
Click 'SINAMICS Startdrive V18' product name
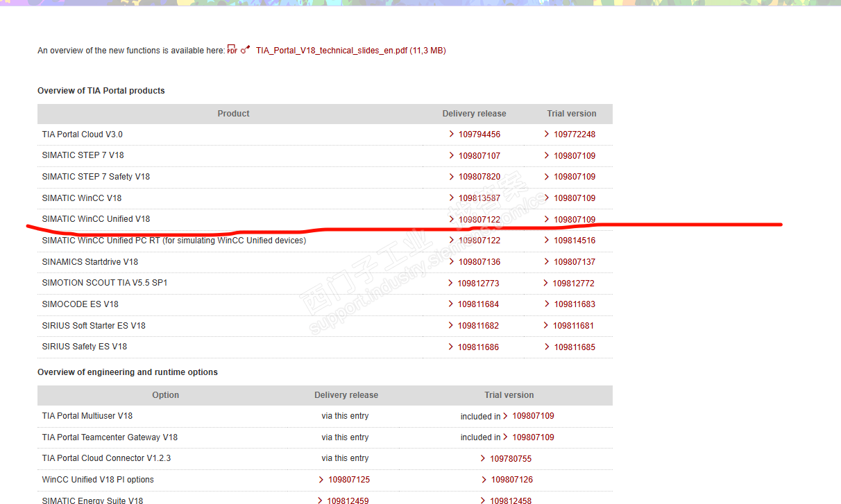pos(90,262)
